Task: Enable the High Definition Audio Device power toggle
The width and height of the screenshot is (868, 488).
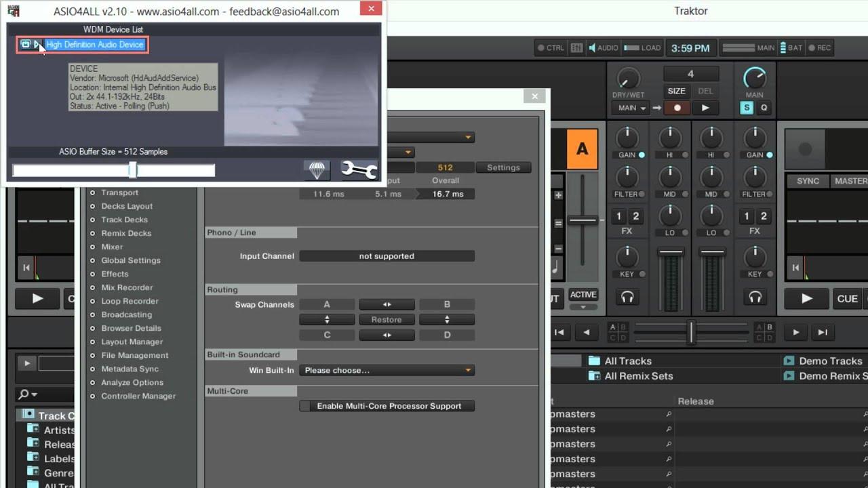Action: coord(26,44)
